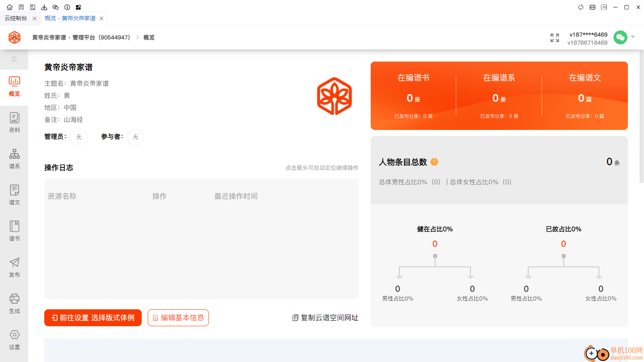Collapse the sidebar with the up chevrons
644x362 pixels.
[x=14, y=59]
